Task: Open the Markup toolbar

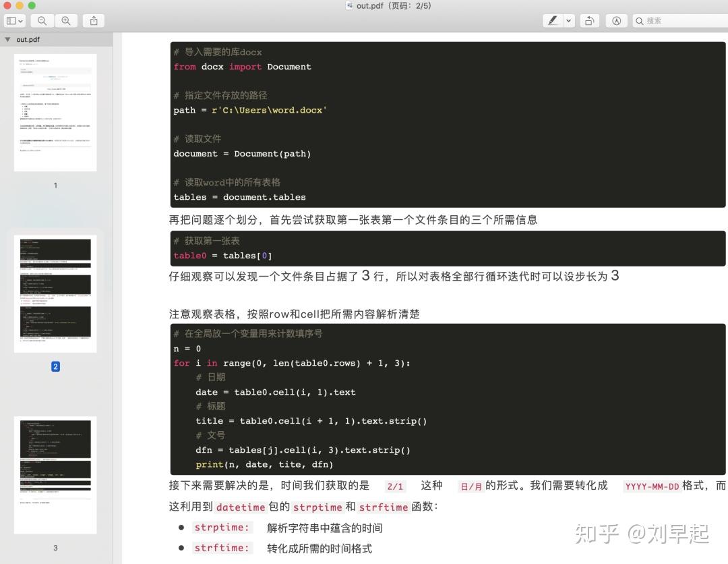Action: 616,21
